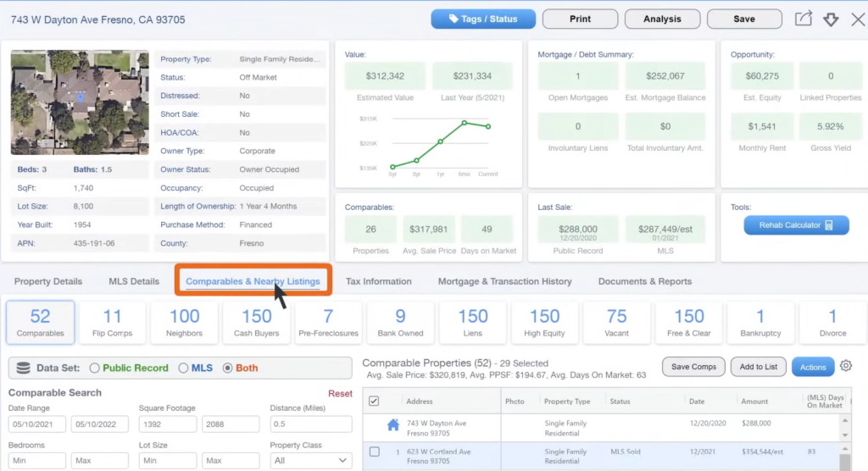Click the data set database icon
Image resolution: width=868 pixels, height=471 pixels.
24,368
